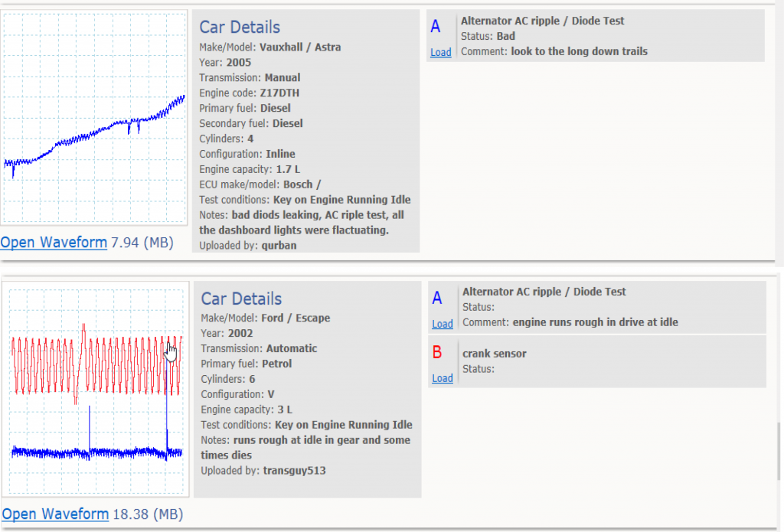784x532 pixels.
Task: Open the Vauxhall Astra waveform thumbnail
Action: (95, 117)
